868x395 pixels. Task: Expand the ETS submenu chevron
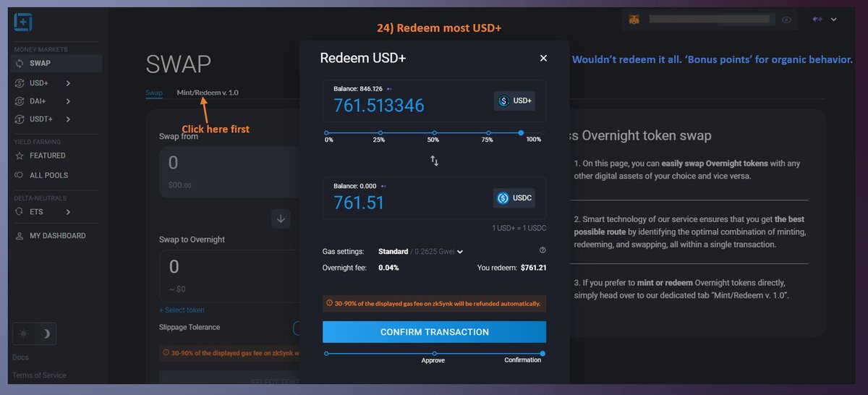pyautogui.click(x=69, y=212)
